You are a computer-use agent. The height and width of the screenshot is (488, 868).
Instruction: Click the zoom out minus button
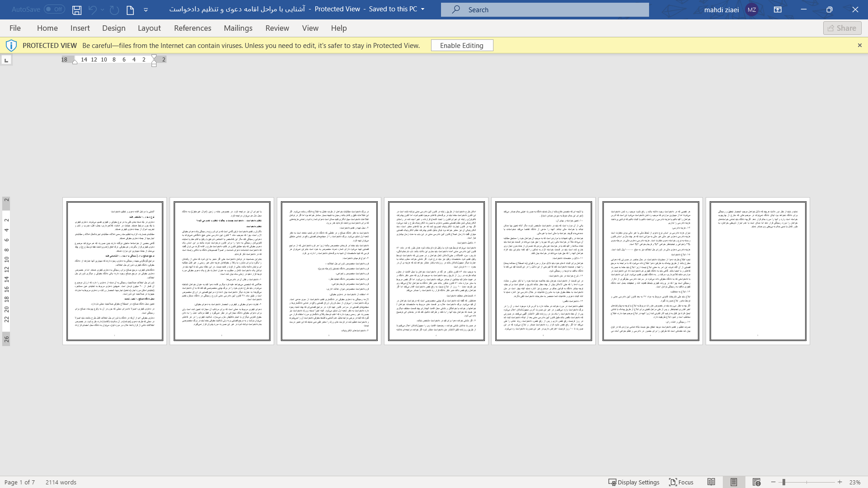coord(773,482)
